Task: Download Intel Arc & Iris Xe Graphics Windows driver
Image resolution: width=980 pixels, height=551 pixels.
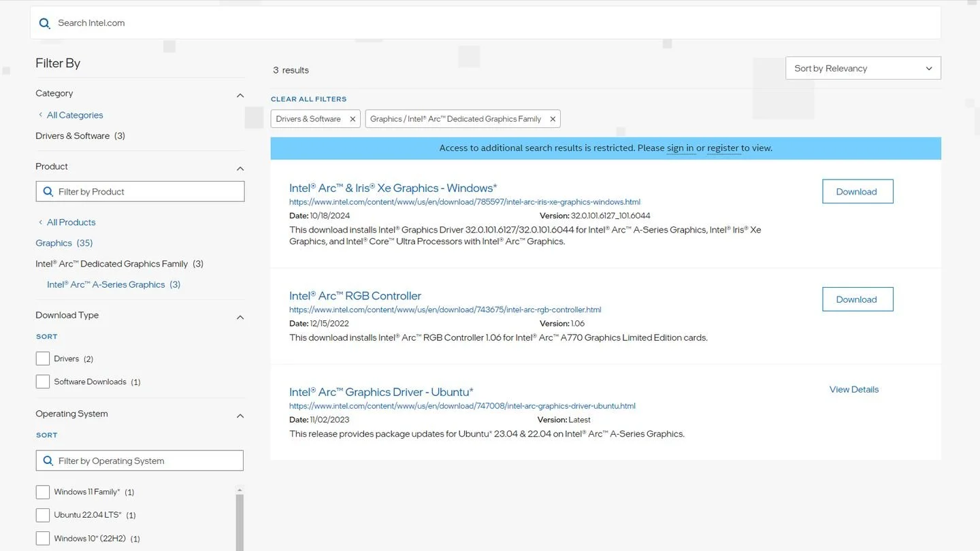Action: 857,192
